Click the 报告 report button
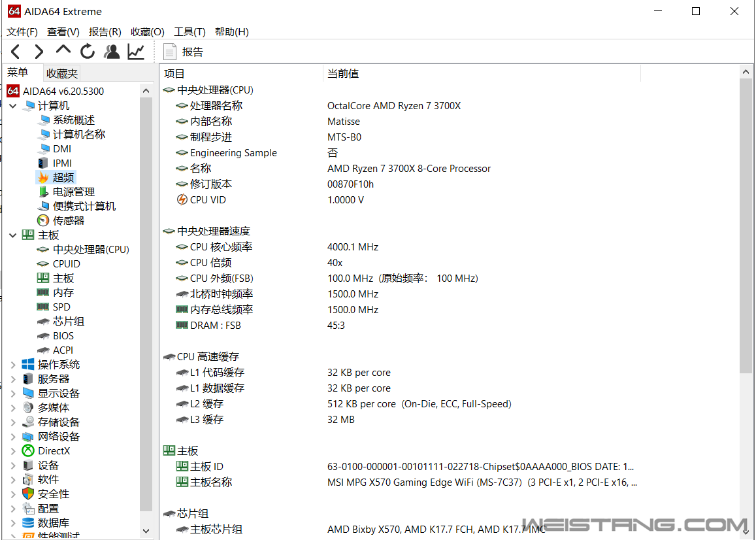 [184, 52]
